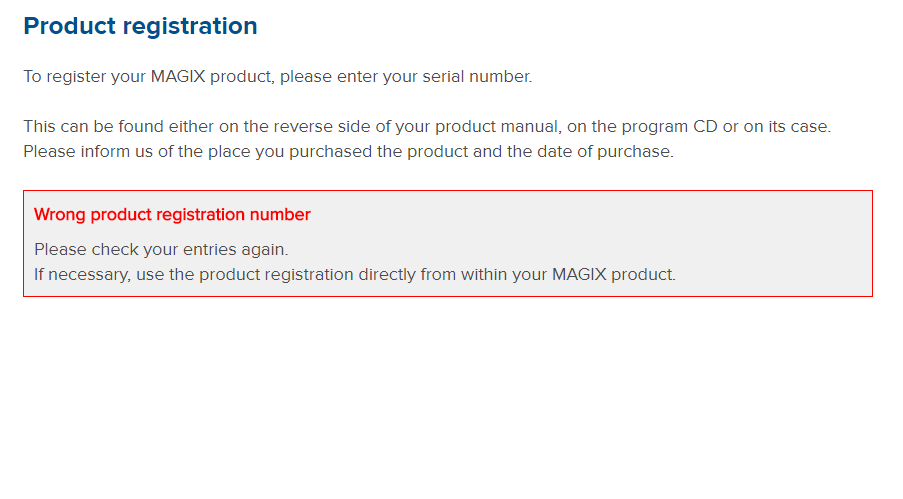
Task: Click the 'Please inform us of the place' line
Action: click(348, 152)
